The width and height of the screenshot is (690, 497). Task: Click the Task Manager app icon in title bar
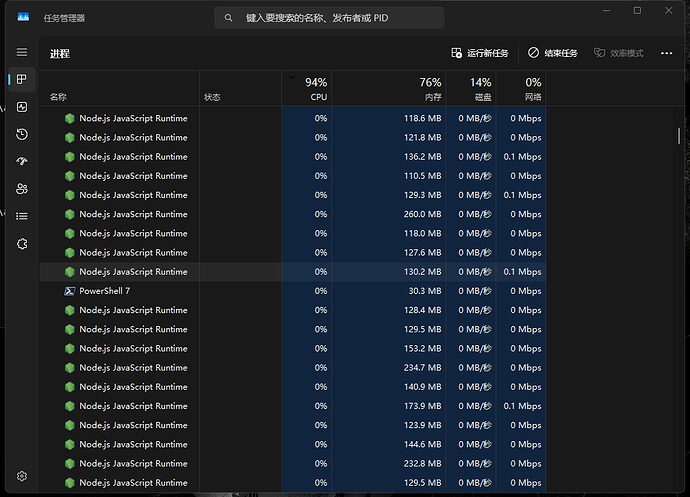point(23,17)
